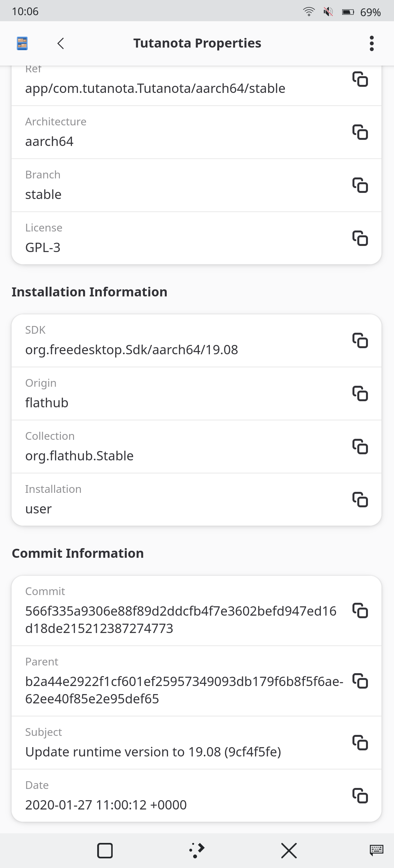Screen dimensions: 394x868
Task: Copy the commit Subject text
Action: click(x=360, y=743)
